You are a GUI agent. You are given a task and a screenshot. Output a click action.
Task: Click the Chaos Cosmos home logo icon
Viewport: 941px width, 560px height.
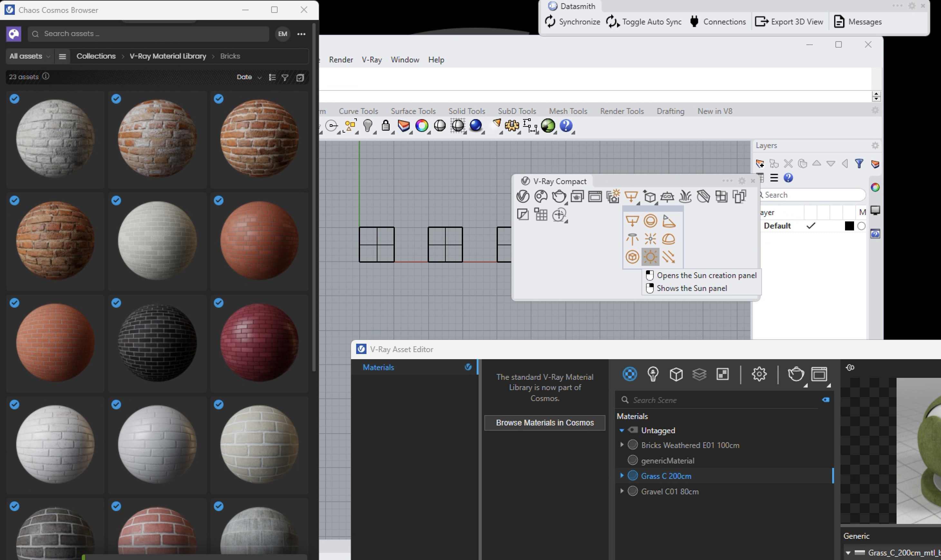click(x=14, y=34)
